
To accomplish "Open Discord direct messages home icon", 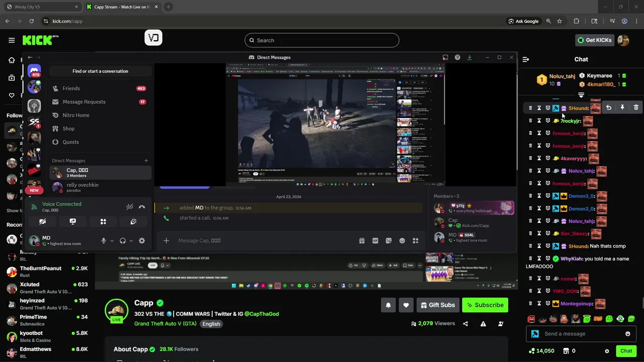I will [34, 70].
